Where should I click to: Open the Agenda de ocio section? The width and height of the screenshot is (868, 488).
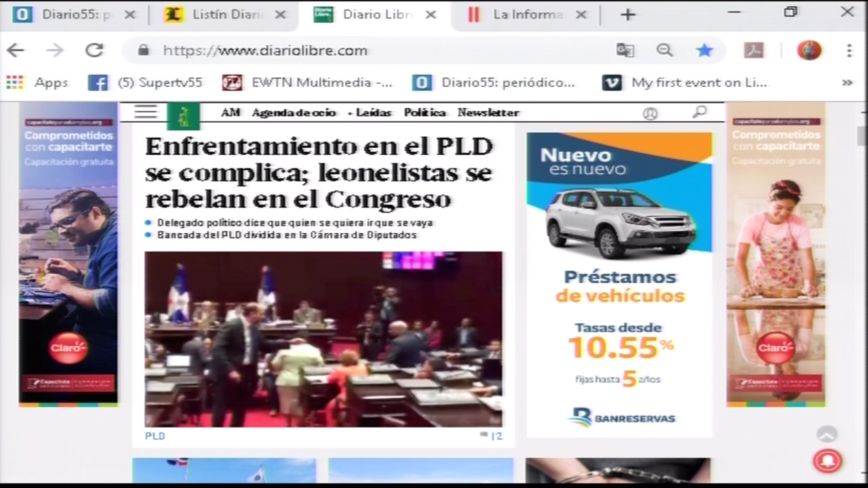click(293, 113)
